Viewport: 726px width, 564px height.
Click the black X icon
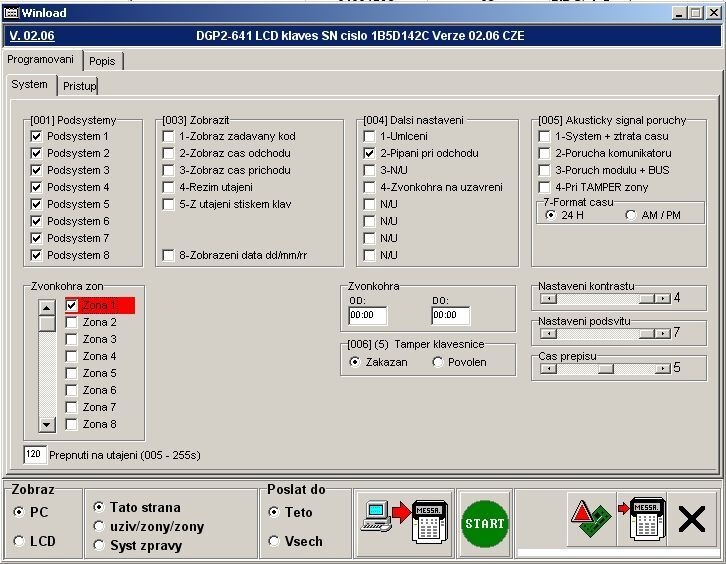coord(691,521)
